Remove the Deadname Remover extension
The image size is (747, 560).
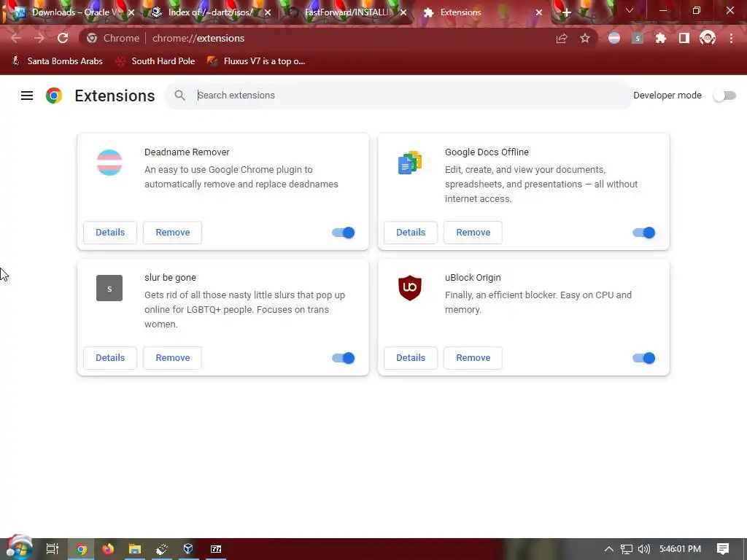[172, 233]
